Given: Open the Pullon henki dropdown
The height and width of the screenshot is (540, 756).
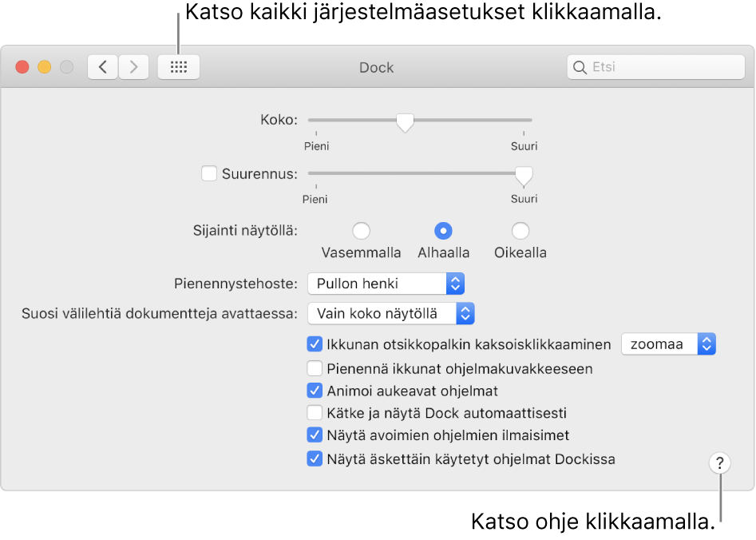Looking at the screenshot, I should click(386, 284).
